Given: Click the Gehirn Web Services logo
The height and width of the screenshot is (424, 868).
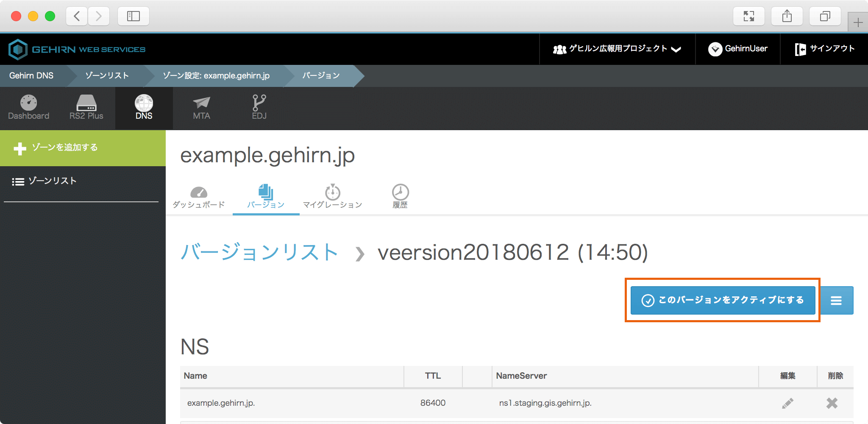Looking at the screenshot, I should click(x=77, y=49).
